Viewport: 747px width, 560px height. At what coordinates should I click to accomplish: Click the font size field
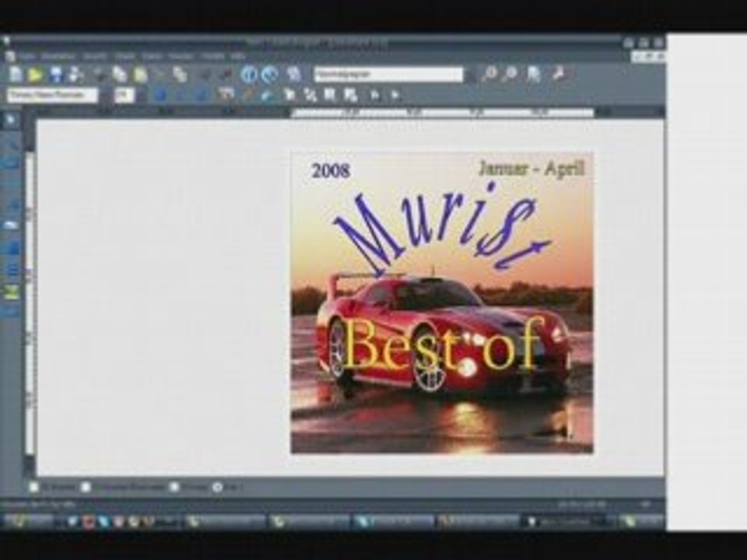124,95
